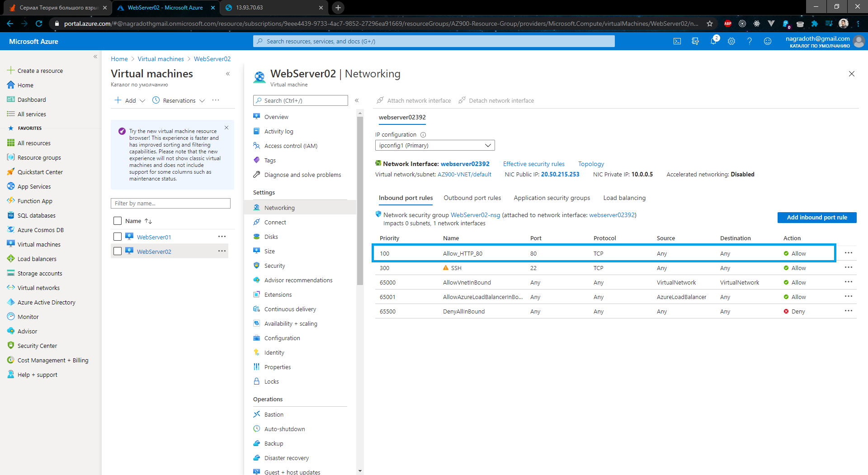868x475 pixels.
Task: Click AZ900-VNET/default subnet link
Action: point(464,174)
